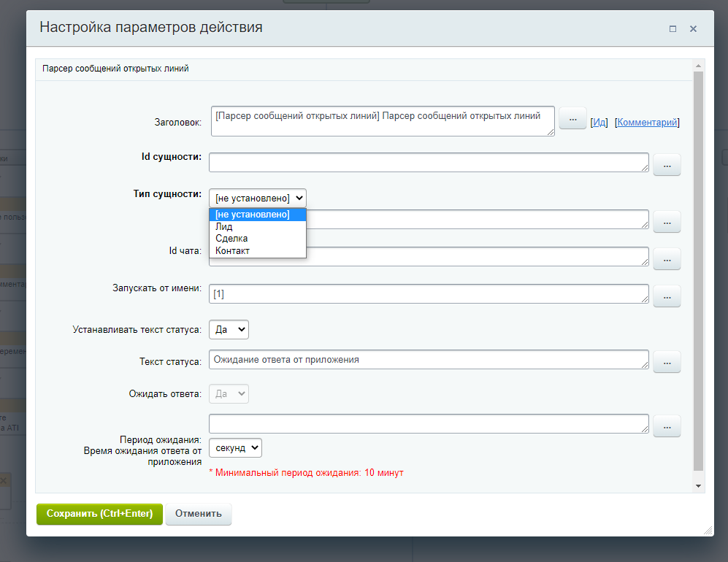
Task: Select the [не установлено] option in list
Action: 253,215
